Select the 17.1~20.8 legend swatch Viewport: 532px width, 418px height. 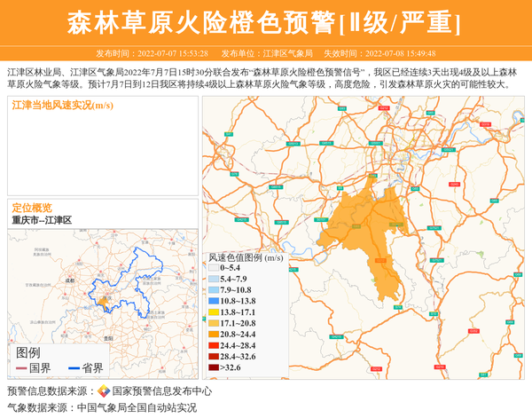click(x=214, y=323)
